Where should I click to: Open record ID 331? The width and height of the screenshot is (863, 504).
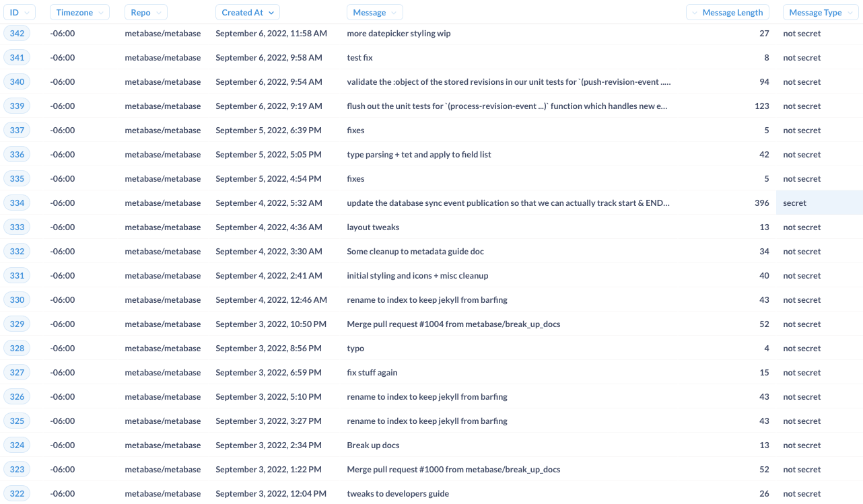click(x=17, y=276)
